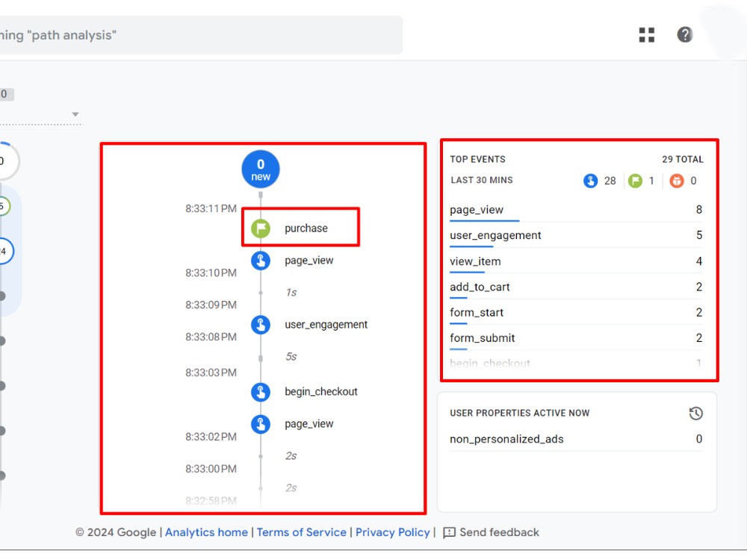The image size is (747, 560).
Task: Click the page_view event icon at 8:33:02 PM
Action: [261, 424]
